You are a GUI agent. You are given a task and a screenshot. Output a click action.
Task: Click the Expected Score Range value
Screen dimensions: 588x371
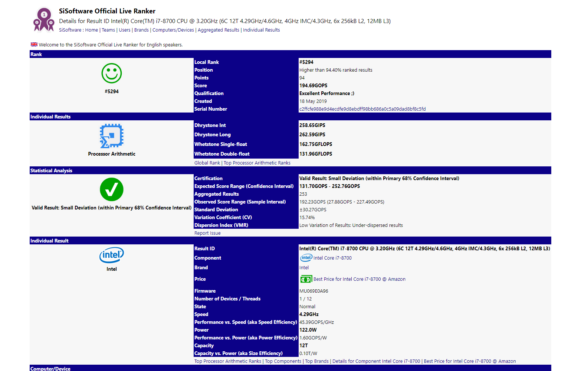[x=330, y=186]
